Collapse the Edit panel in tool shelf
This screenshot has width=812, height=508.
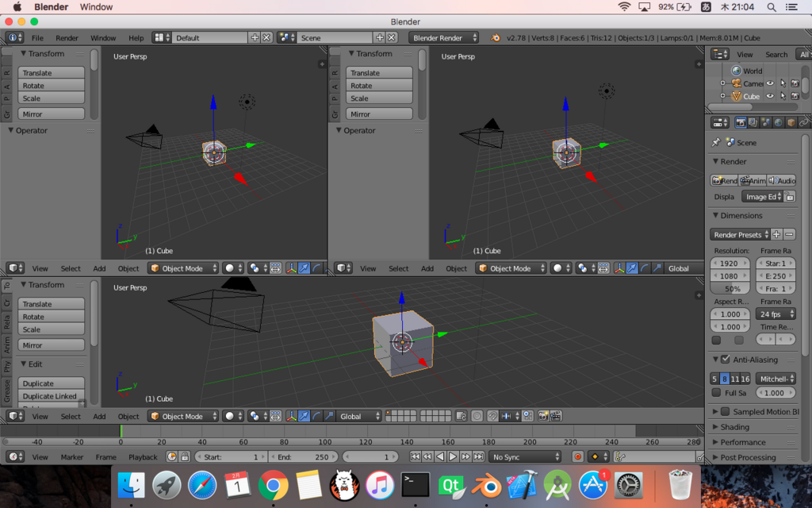click(x=23, y=364)
